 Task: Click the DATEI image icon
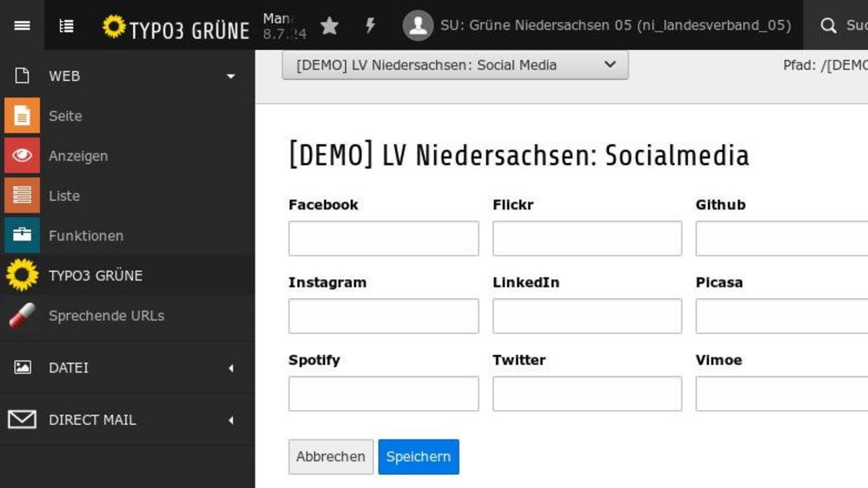pos(22,367)
